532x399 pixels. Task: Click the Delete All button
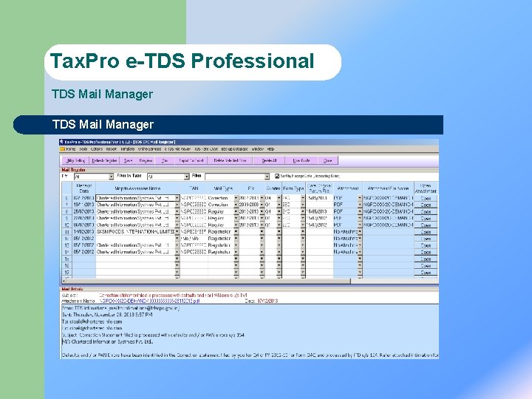click(269, 160)
